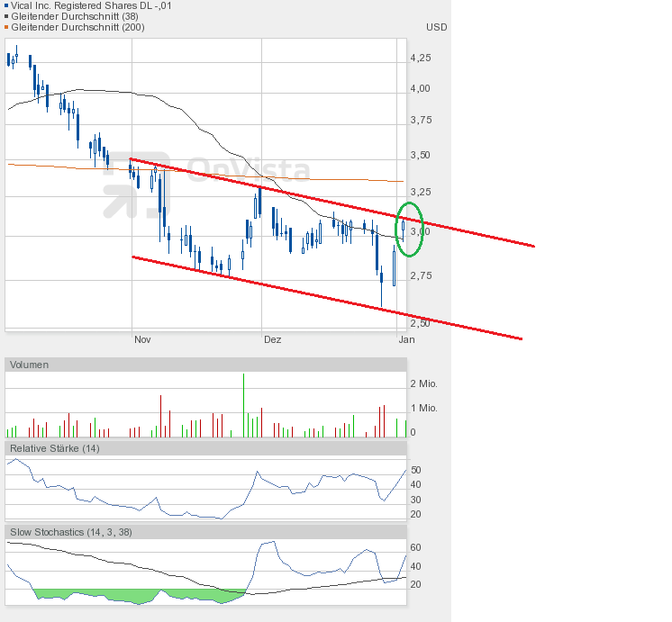Viewport: 672px width, 622px height.
Task: Click the black square beside Gleitender Durchschnitt (38)
Action: (5, 16)
